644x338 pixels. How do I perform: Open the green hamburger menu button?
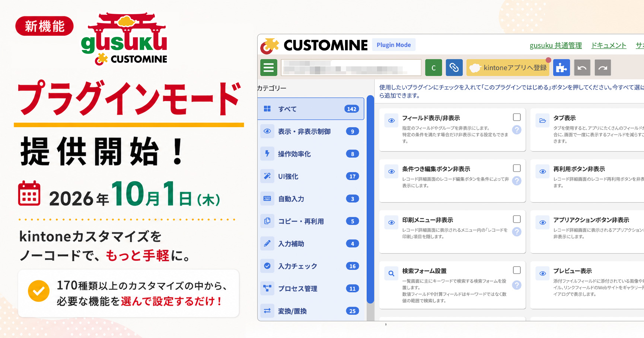point(269,68)
